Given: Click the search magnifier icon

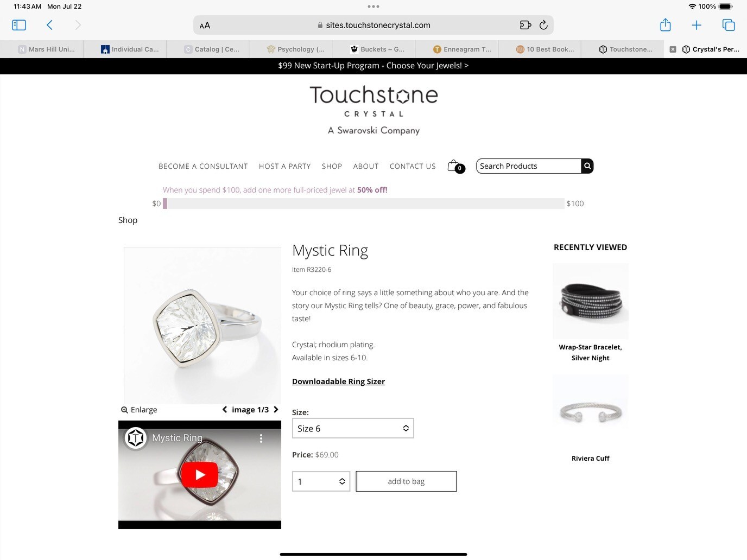Looking at the screenshot, I should (x=587, y=166).
